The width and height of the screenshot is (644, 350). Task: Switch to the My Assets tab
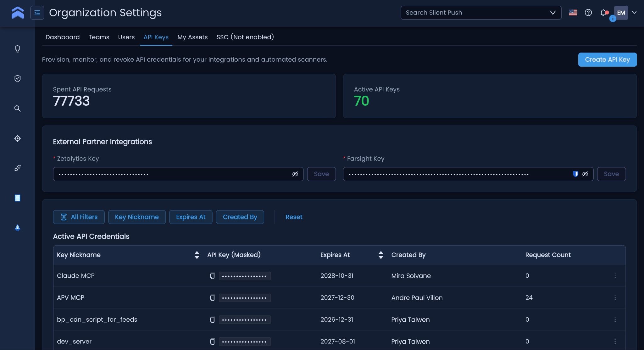[192, 37]
